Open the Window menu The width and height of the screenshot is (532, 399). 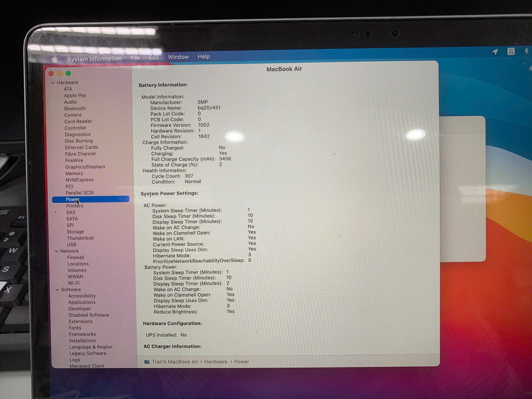click(178, 57)
